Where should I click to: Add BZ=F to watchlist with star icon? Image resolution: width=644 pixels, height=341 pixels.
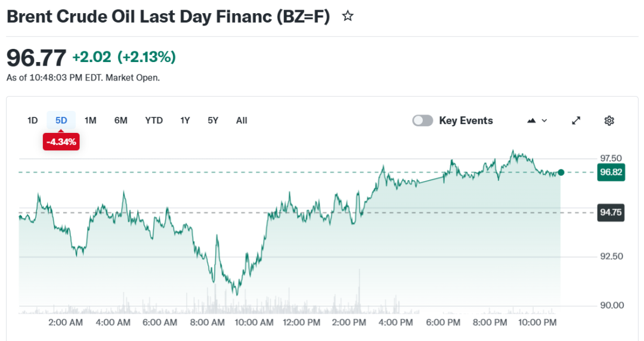point(348,17)
